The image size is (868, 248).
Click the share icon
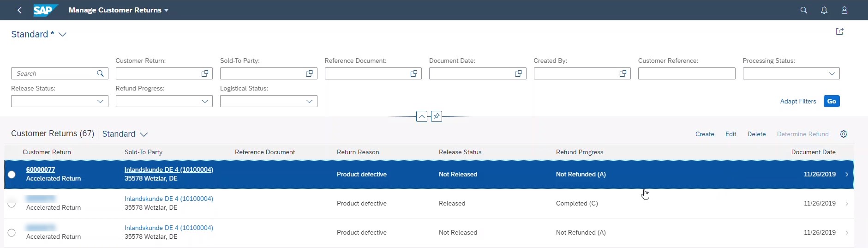click(839, 31)
